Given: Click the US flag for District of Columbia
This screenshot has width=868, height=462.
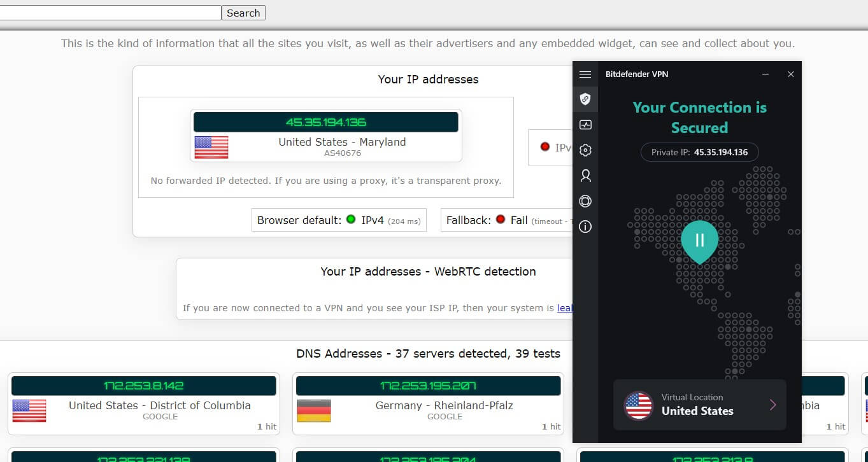Looking at the screenshot, I should 29,410.
